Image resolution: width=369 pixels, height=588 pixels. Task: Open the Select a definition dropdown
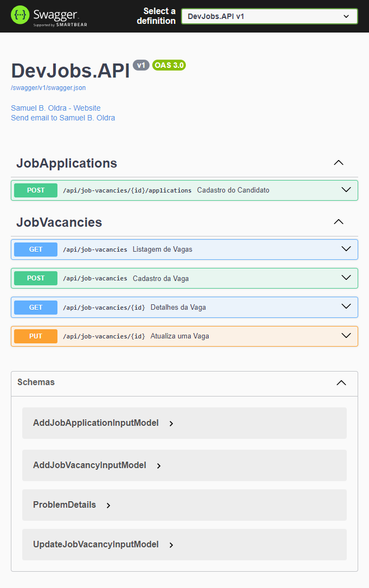tap(269, 16)
